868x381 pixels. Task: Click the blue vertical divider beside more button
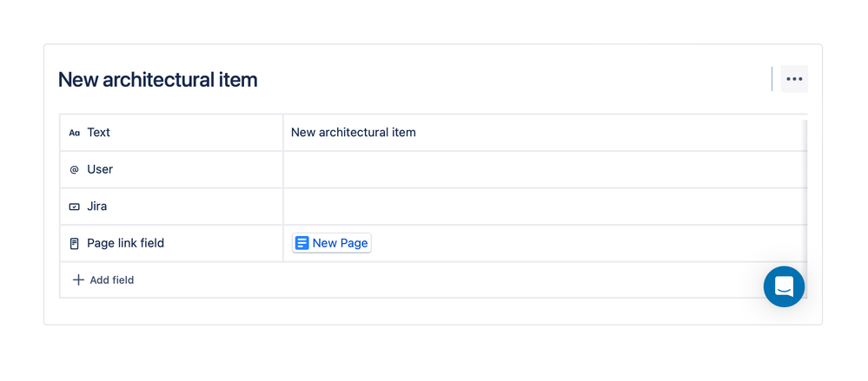(772, 79)
